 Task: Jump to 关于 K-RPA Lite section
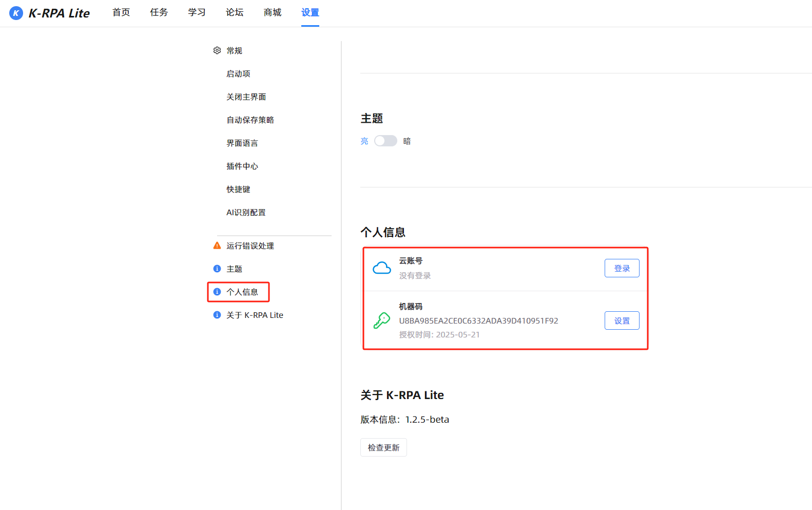click(x=255, y=315)
